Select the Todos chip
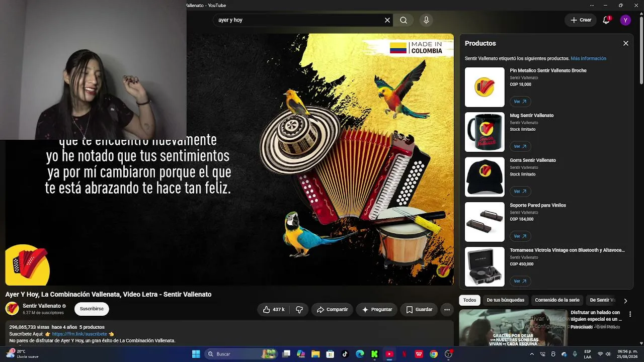644x362 pixels. 469,300
